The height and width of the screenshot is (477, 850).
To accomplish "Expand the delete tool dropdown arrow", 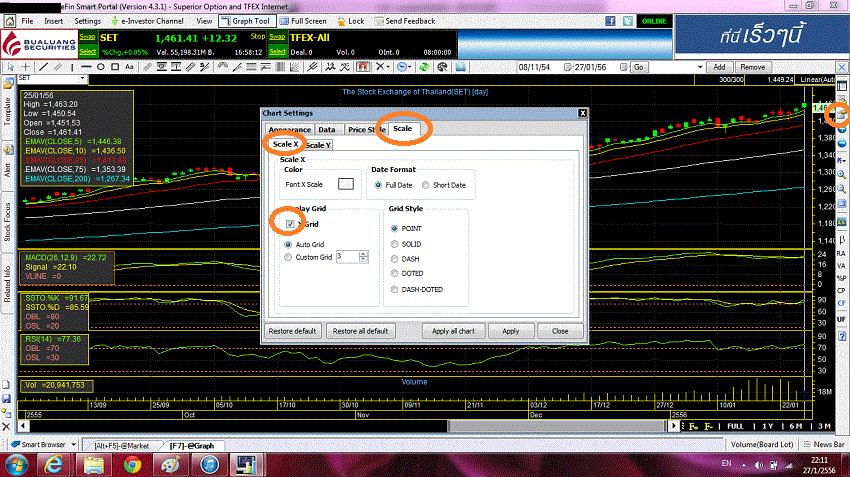I will pos(389,67).
